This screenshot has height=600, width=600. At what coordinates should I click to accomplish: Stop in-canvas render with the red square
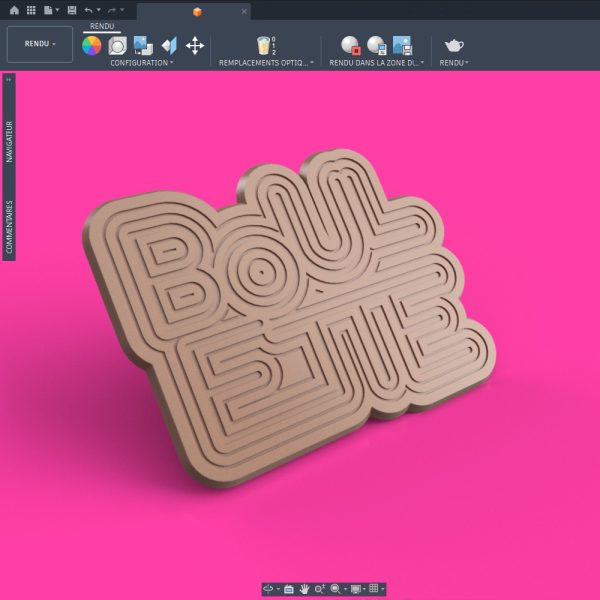pos(351,46)
